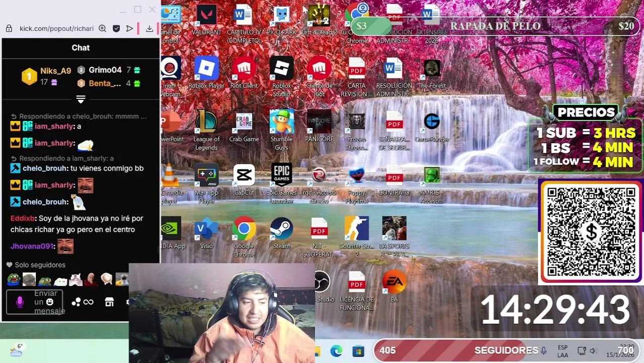Click weather widget showing 6°
Screen dimensions: 644x363
[16, 350]
